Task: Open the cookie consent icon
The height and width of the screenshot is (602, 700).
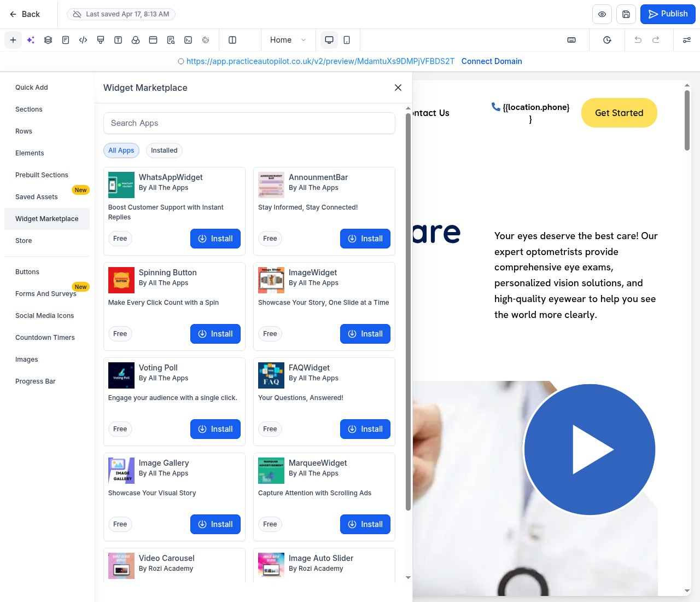Action: [206, 40]
